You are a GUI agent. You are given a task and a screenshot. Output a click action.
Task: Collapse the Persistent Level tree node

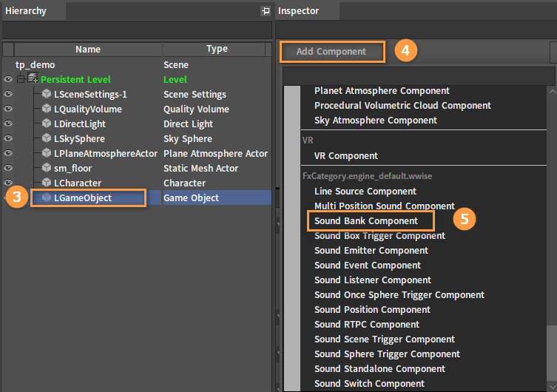click(x=21, y=79)
